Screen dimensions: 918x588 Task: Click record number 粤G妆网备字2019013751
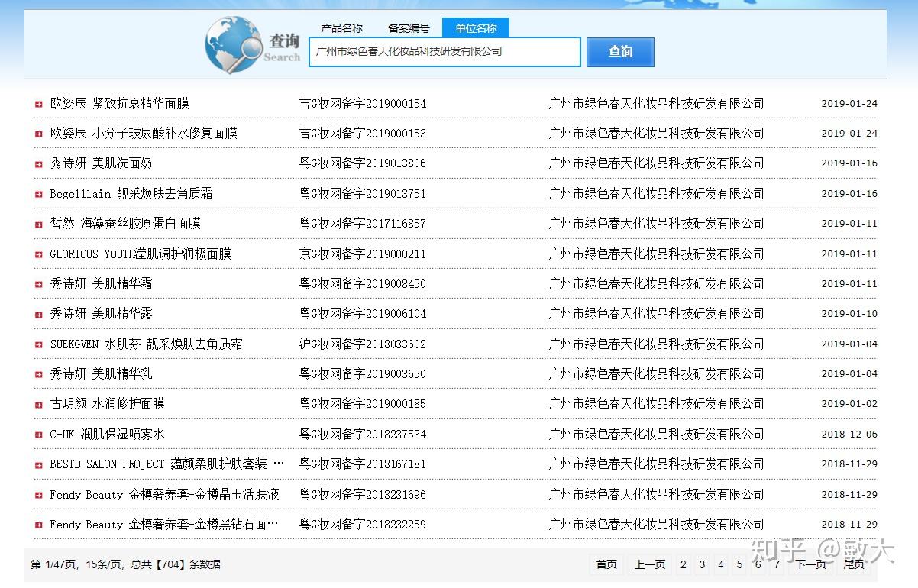pos(363,193)
